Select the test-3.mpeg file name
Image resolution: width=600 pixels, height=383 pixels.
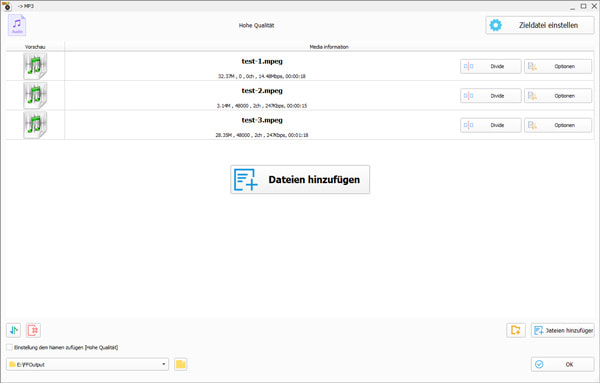pos(262,120)
